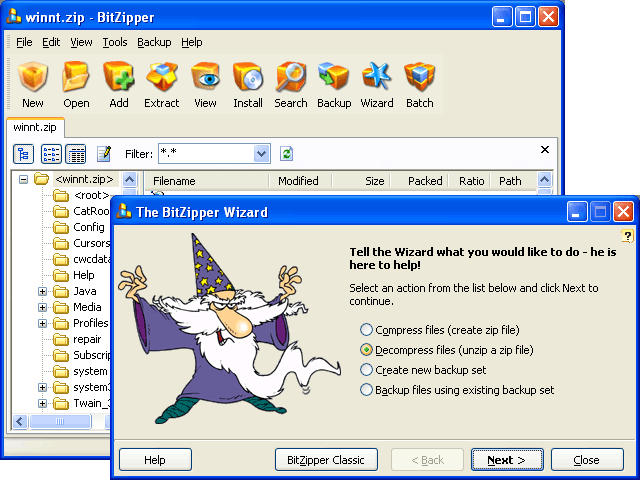Expand the Java folder node
The width and height of the screenshot is (640, 480).
pyautogui.click(x=42, y=291)
